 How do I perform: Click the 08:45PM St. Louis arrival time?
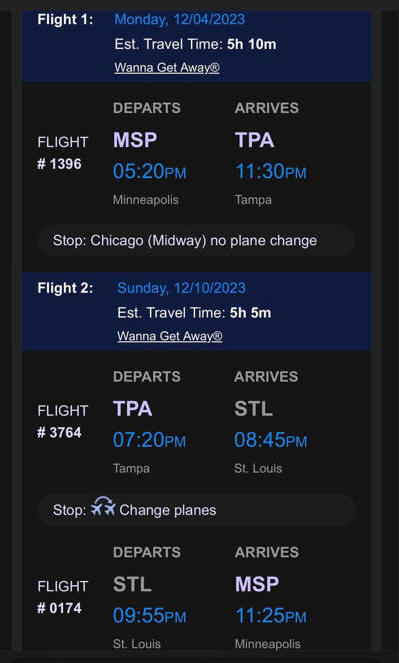point(271,440)
